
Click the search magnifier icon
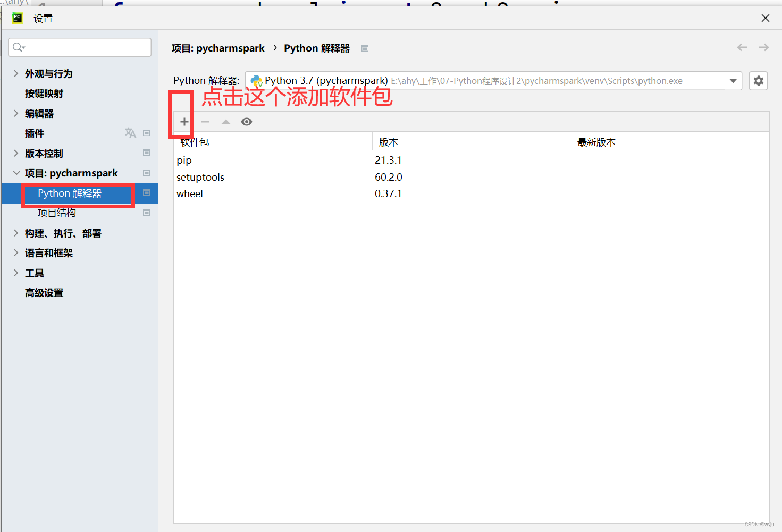tap(19, 47)
